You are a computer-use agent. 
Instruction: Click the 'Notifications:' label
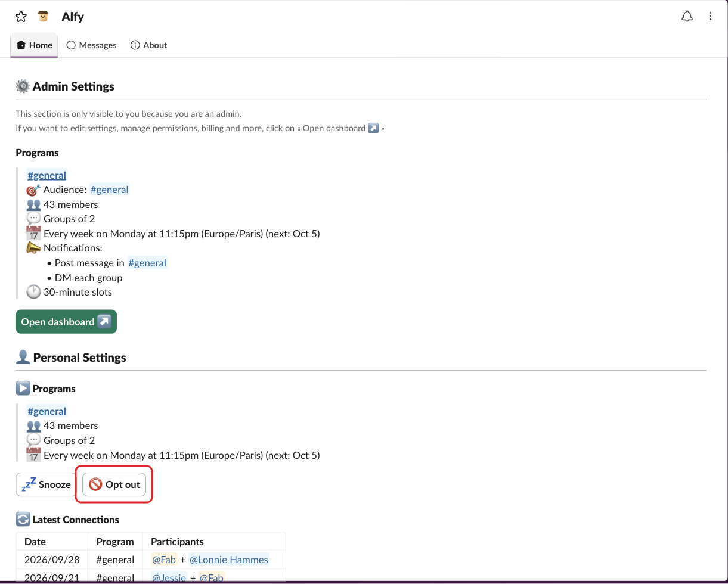(73, 248)
